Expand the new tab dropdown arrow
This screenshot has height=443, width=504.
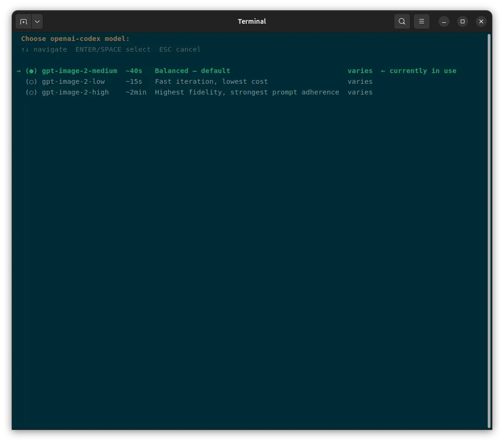point(37,21)
